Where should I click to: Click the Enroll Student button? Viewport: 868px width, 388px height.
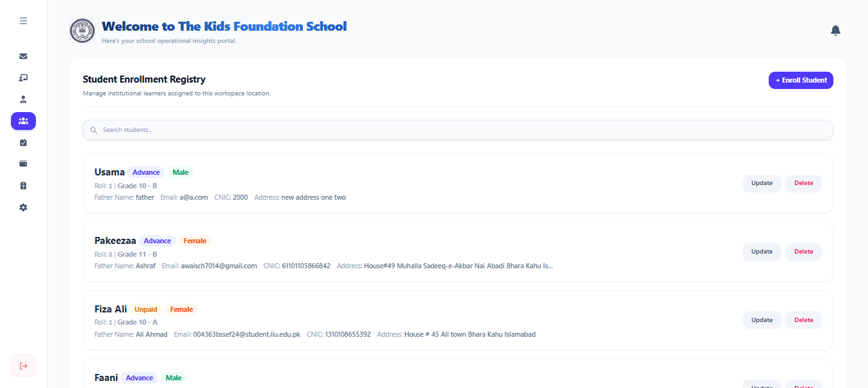point(801,80)
